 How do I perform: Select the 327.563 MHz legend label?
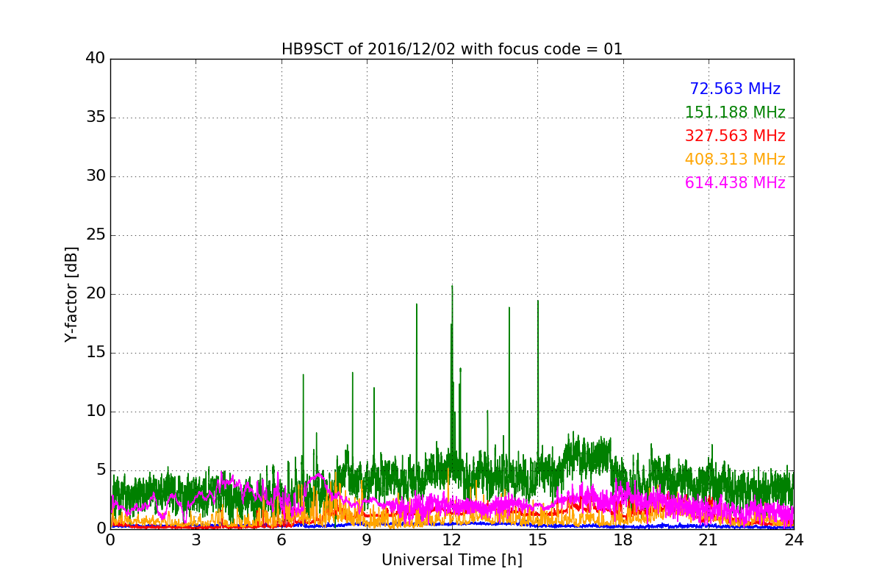click(x=735, y=136)
